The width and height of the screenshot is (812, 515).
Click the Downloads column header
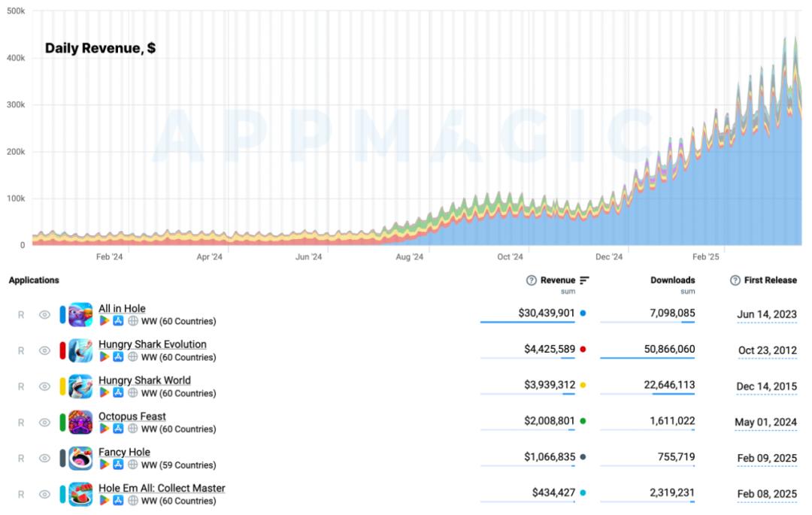[x=672, y=280]
